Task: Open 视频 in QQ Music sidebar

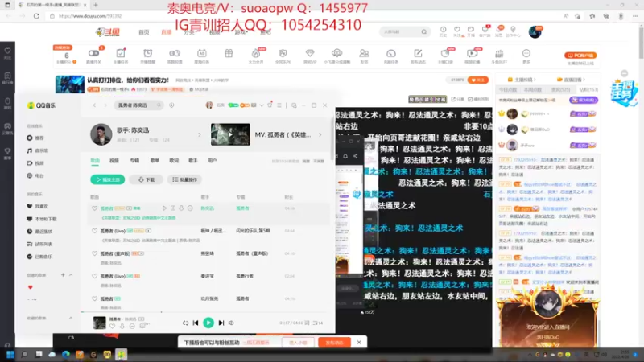Action: [x=35, y=163]
